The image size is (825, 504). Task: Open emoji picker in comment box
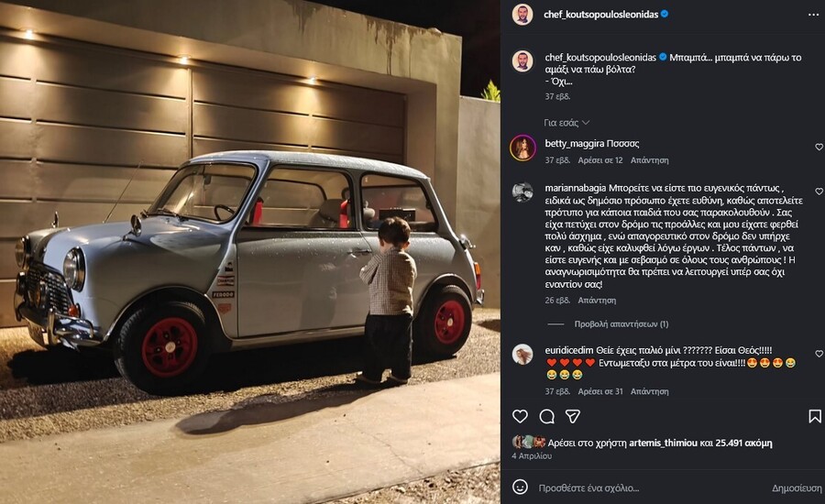520,488
